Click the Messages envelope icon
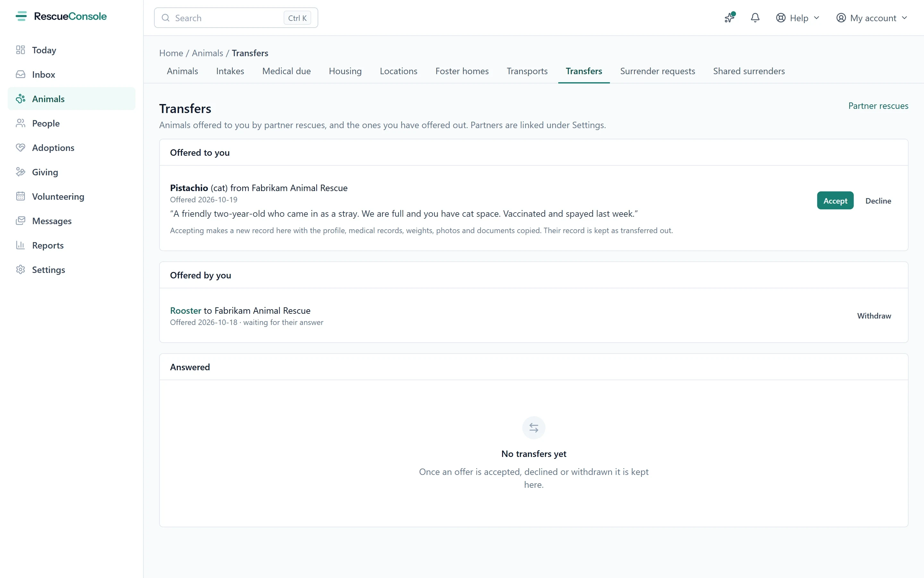 21,221
